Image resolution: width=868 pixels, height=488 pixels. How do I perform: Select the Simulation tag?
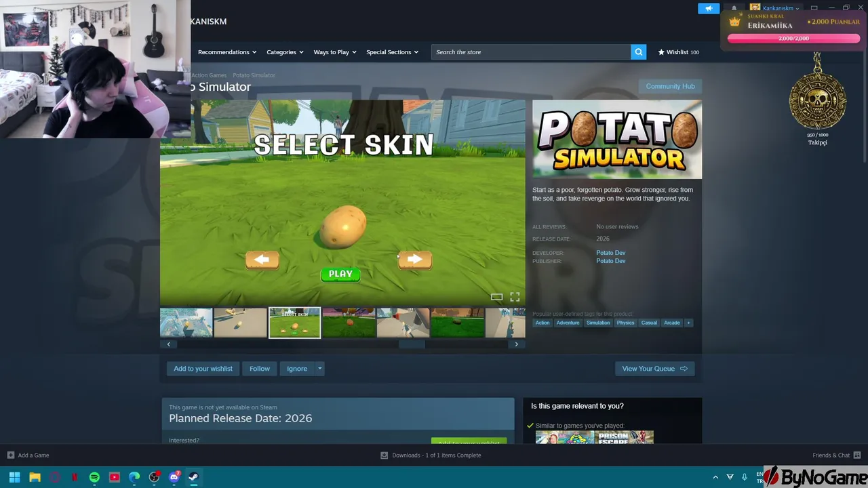click(598, 323)
